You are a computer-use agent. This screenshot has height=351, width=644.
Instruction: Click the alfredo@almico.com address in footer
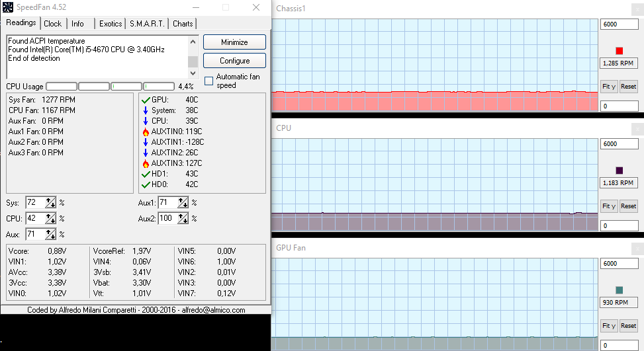pos(214,310)
